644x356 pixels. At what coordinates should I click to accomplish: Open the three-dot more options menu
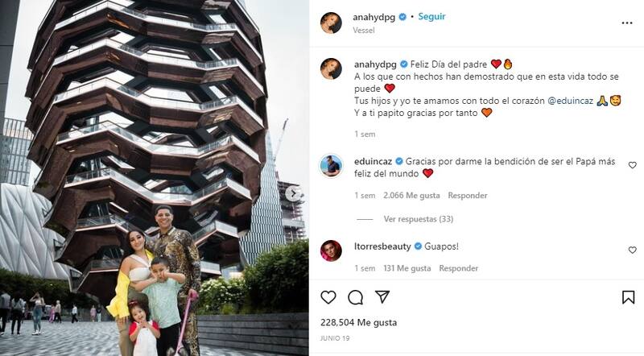tap(627, 23)
